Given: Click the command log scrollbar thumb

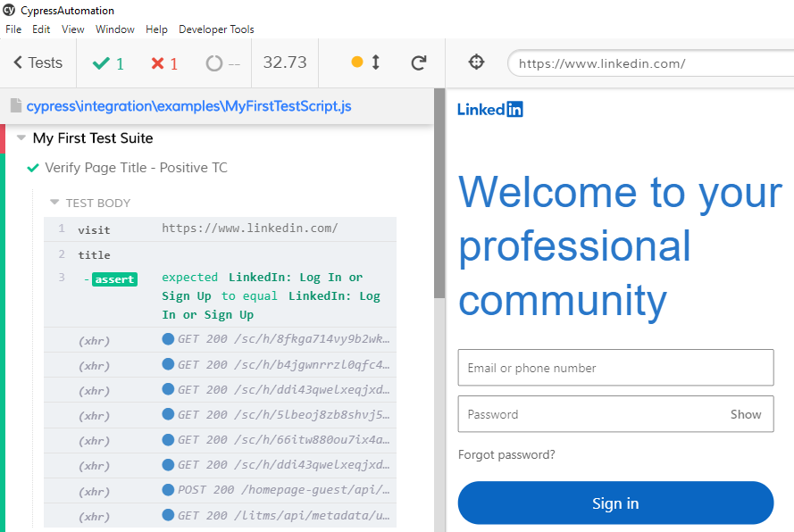Looking at the screenshot, I should pyautogui.click(x=439, y=194).
